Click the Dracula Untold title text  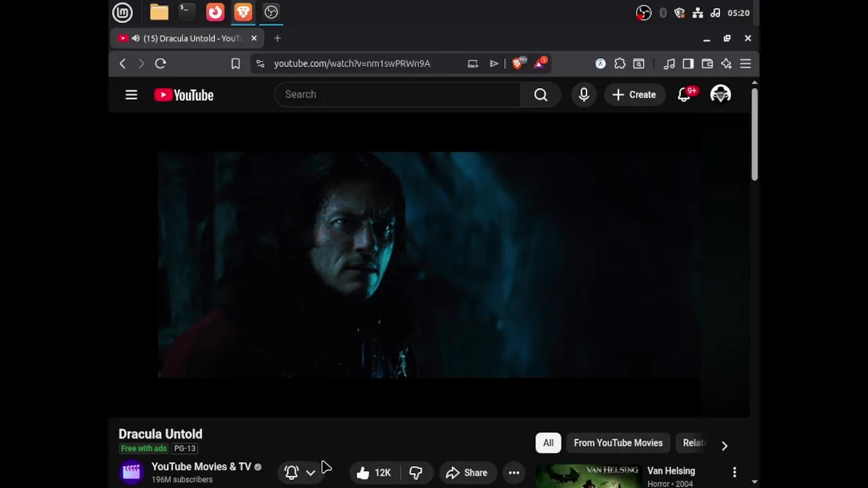coord(161,434)
